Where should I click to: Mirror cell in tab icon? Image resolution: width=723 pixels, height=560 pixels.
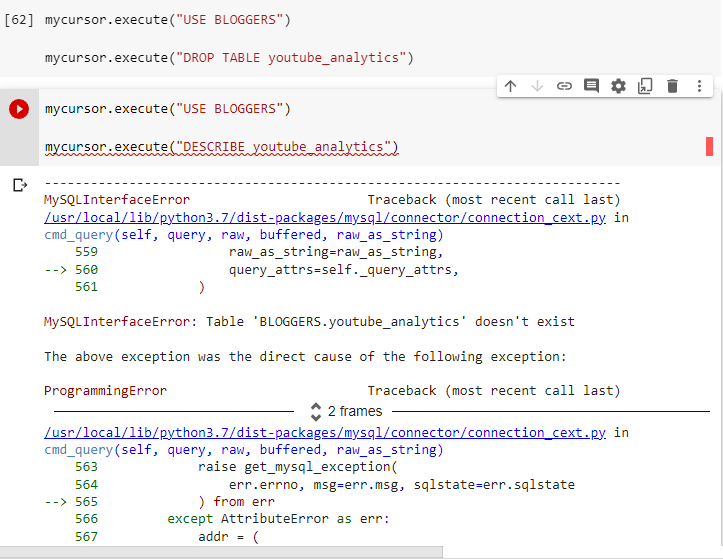pos(645,86)
